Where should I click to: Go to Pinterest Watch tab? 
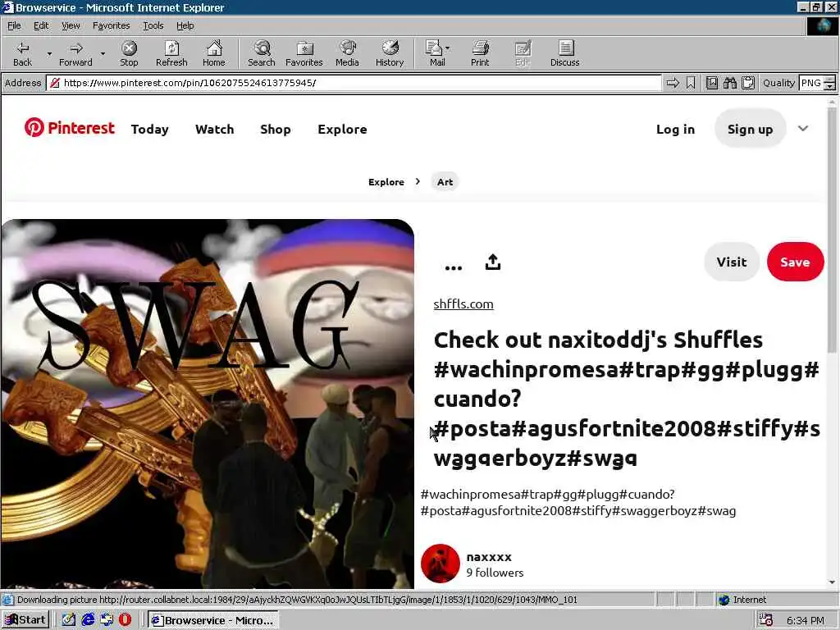[x=214, y=129]
